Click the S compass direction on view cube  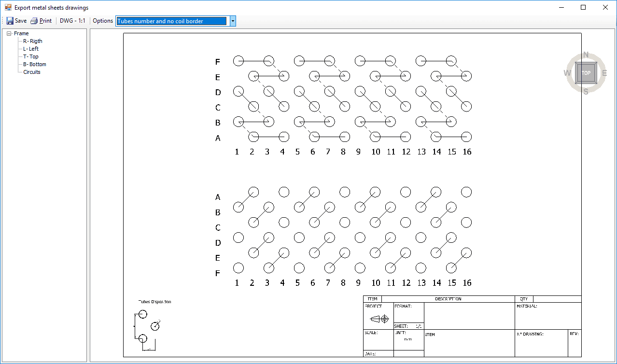[586, 92]
